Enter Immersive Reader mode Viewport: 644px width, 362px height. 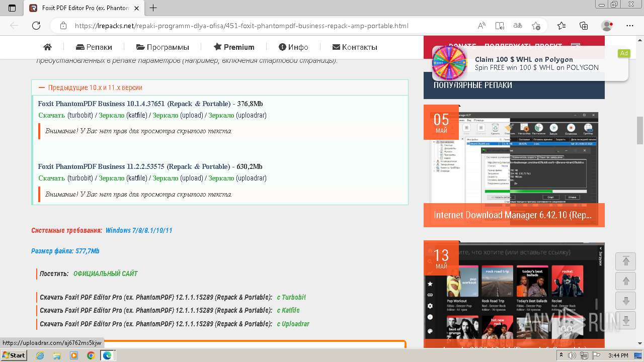[x=500, y=26]
